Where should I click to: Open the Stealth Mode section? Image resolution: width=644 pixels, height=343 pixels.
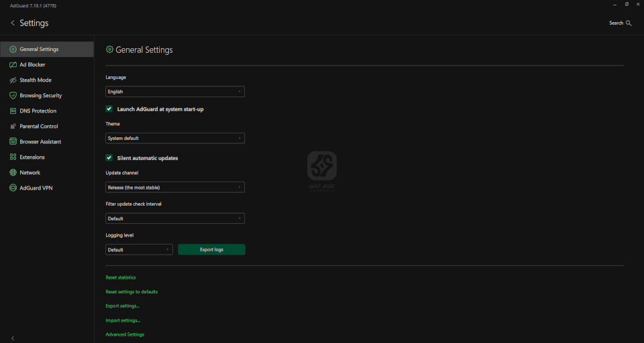(47, 80)
